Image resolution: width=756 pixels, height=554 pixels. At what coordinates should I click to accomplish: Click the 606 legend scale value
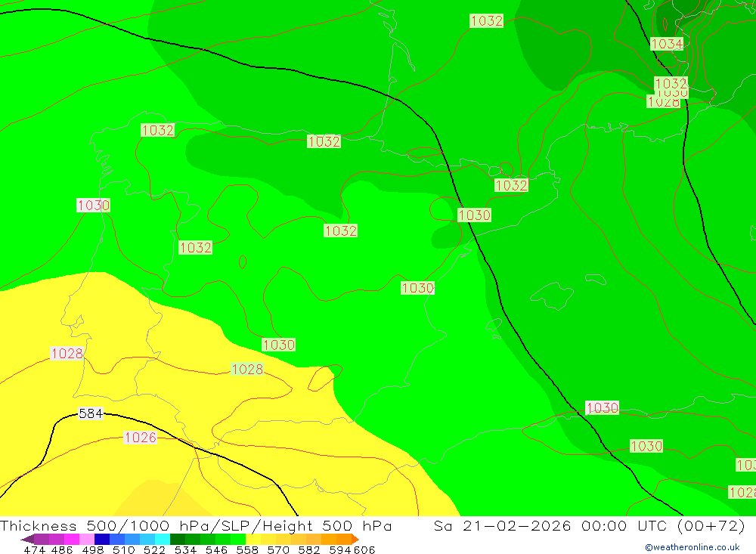[364, 549]
